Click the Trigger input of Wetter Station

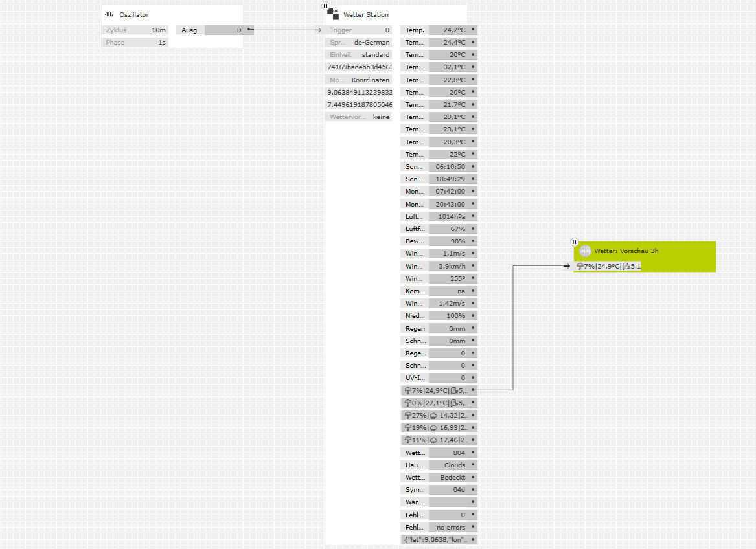358,30
